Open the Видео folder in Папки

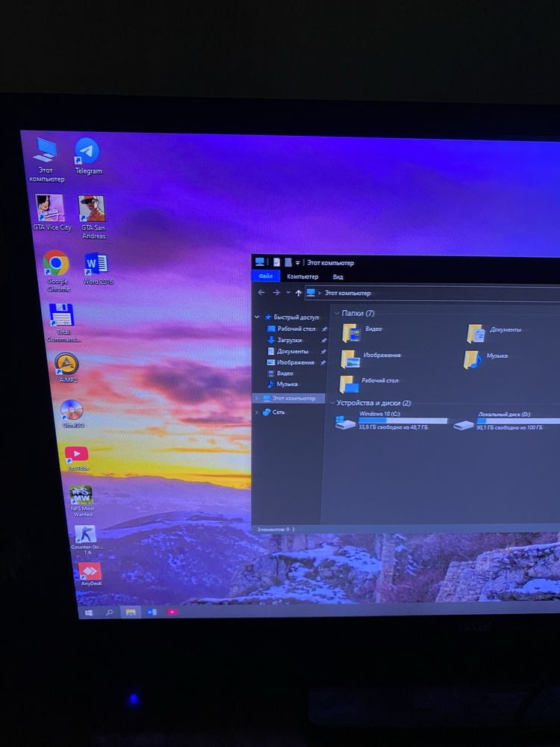tap(362, 332)
